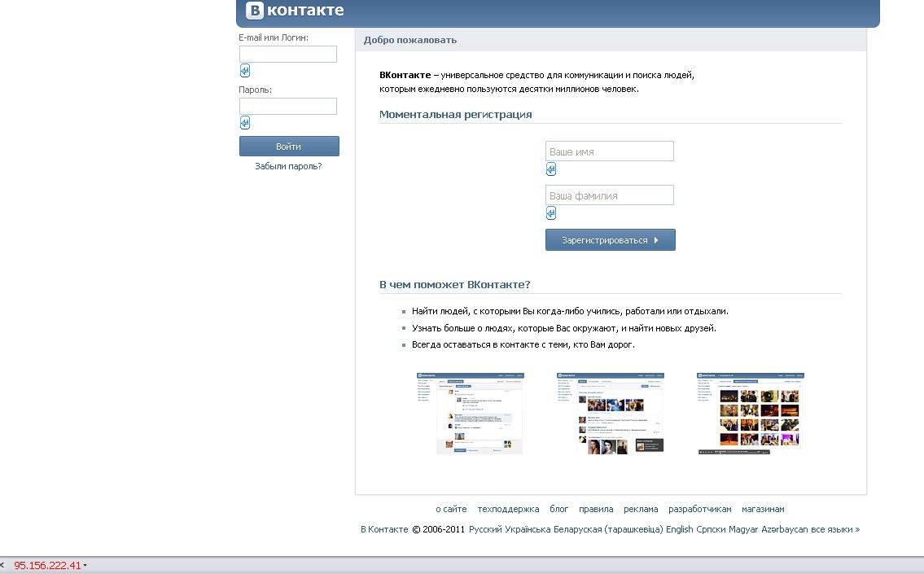The image size is (924, 574).
Task: Select Беларуская (тарашкевіца) language link
Action: [x=608, y=529]
